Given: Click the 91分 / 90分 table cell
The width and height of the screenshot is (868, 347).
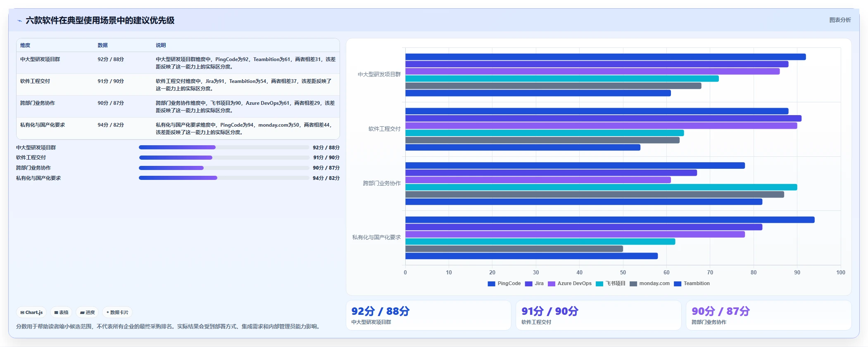Looking at the screenshot, I should [x=111, y=81].
